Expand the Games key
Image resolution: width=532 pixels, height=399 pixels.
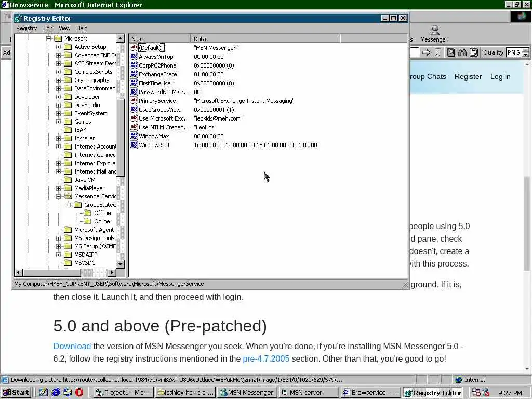(x=58, y=122)
